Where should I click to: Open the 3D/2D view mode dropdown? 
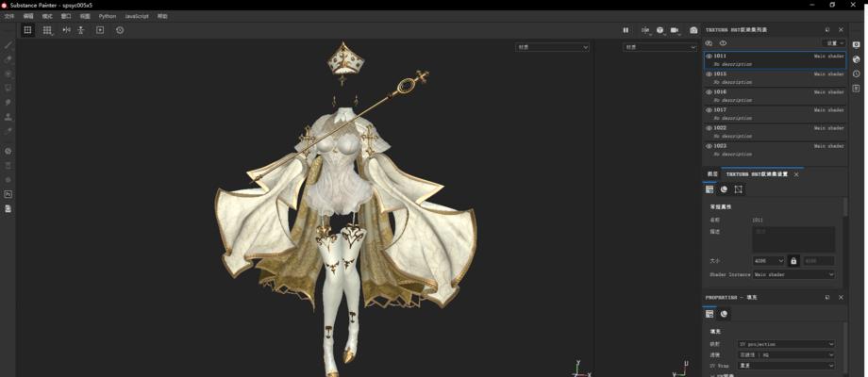coord(645,30)
